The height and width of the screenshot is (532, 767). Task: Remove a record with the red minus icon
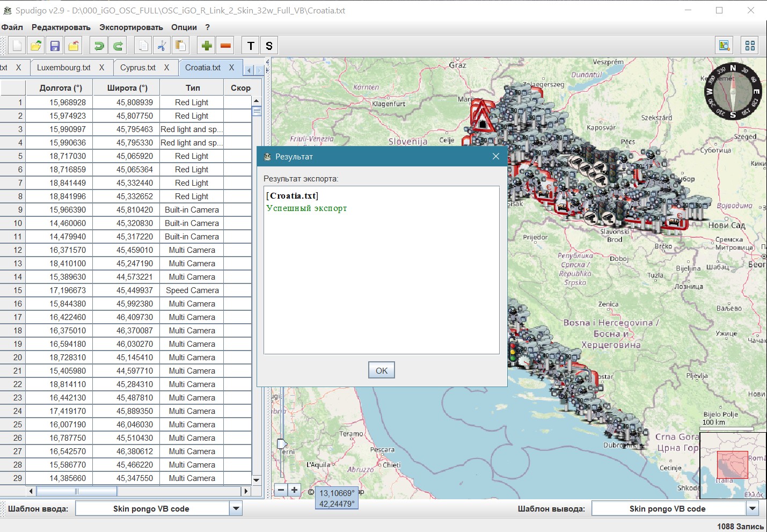coord(225,46)
